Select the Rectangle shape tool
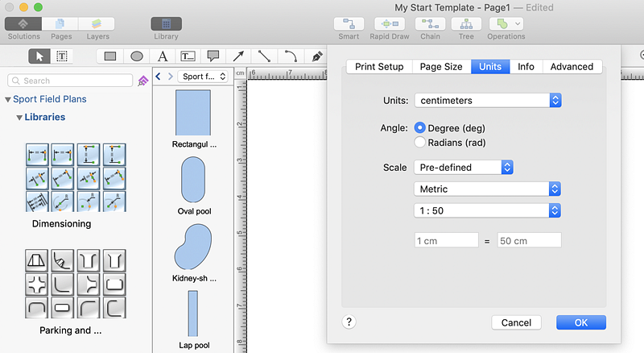Viewport: 644px width, 353px height. point(110,56)
